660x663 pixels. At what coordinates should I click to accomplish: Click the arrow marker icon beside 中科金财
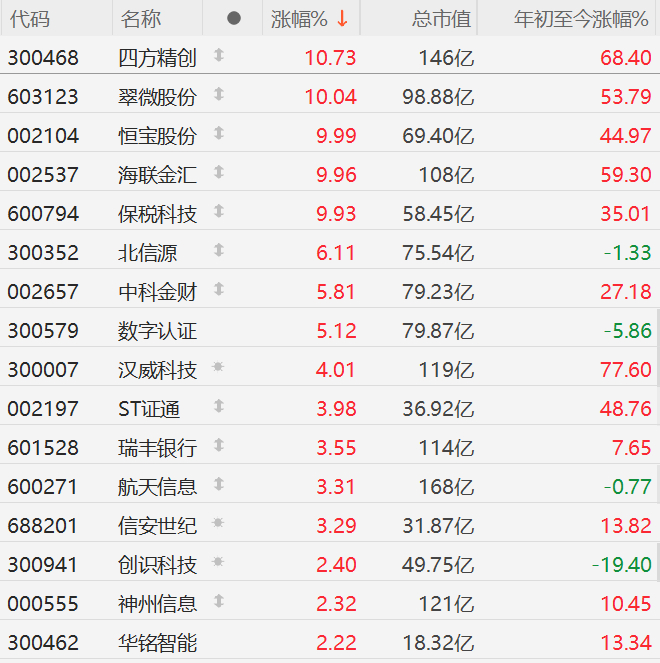coord(219,289)
